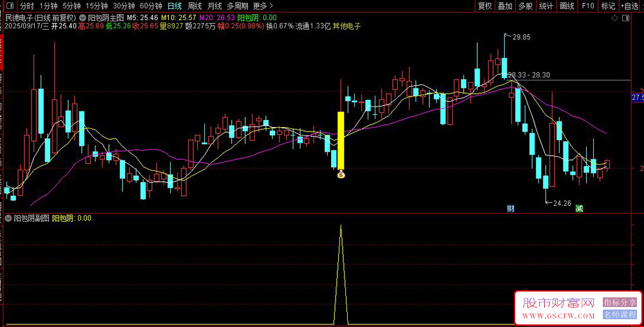Expand the 阳包阴副图 indicator dropdown
The width and height of the screenshot is (644, 327).
click(8, 219)
